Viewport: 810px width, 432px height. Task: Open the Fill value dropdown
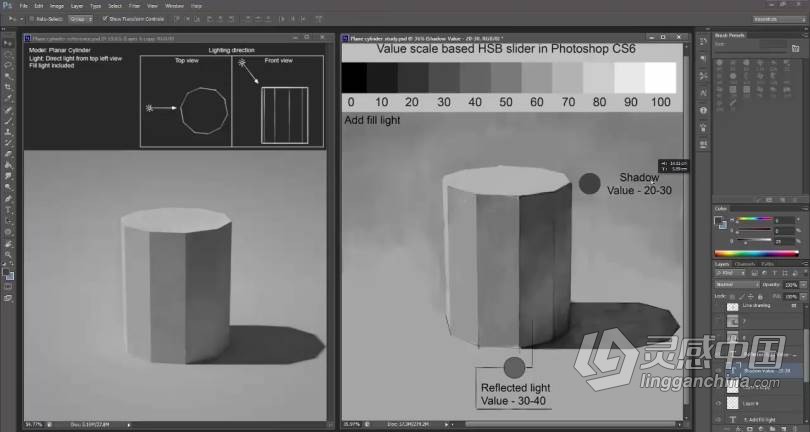click(803, 297)
